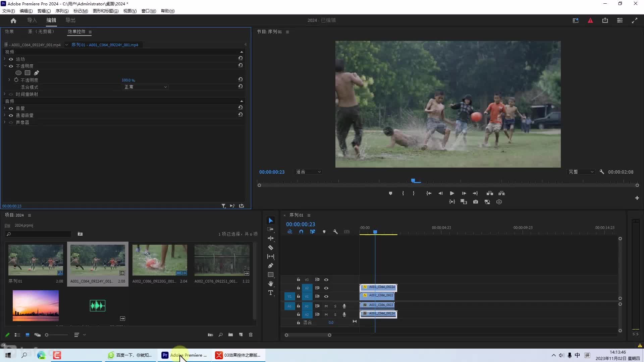The image size is (644, 362).
Task: Expand Motion (运动) effect properties
Action: click(x=5, y=59)
